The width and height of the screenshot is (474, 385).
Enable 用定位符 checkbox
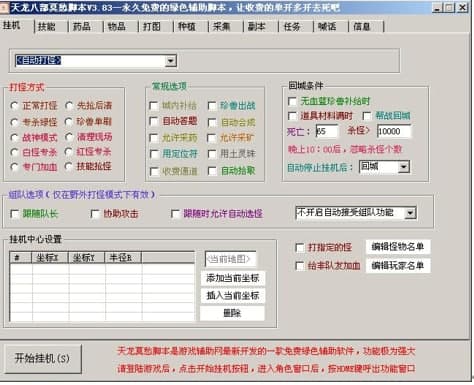154,154
